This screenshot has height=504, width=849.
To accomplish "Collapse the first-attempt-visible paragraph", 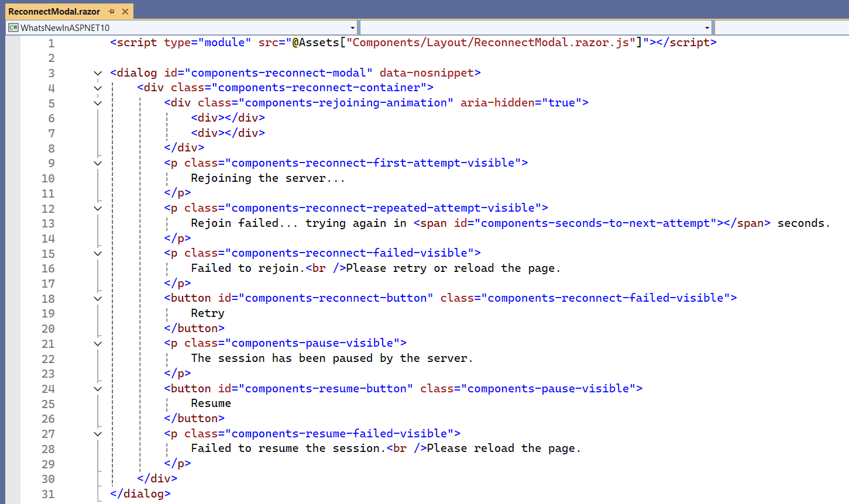I will [x=98, y=163].
